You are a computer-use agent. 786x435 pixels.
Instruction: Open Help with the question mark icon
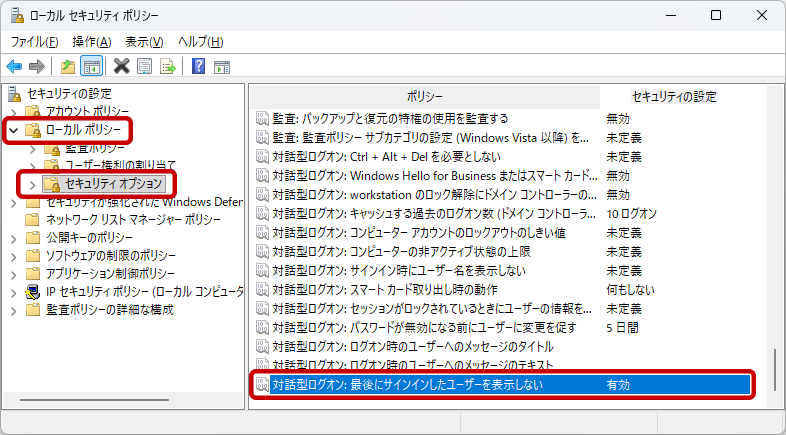pos(199,66)
